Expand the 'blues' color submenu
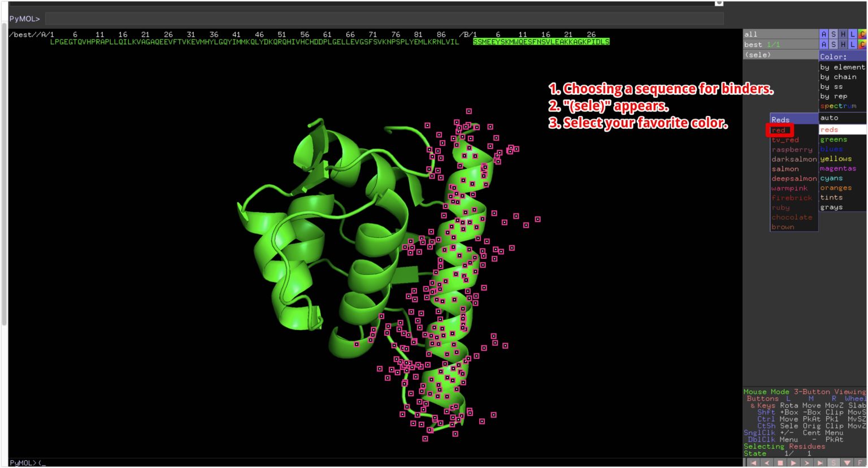The height and width of the screenshot is (468, 868). 832,149
